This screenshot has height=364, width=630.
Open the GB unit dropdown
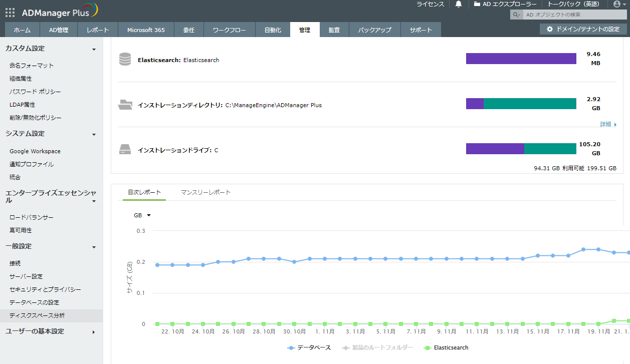point(142,215)
